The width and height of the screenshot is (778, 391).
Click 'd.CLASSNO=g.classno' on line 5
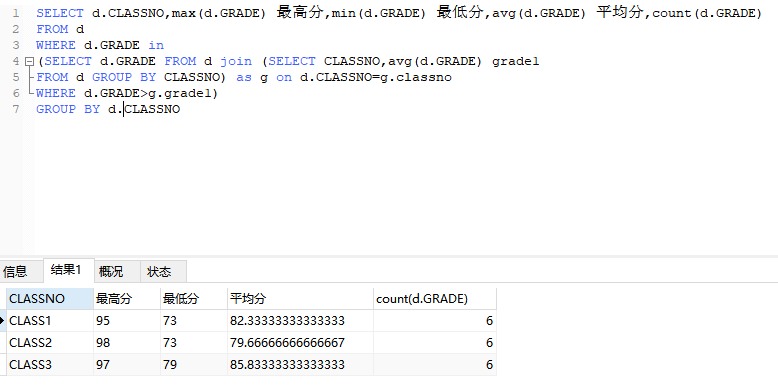click(376, 77)
